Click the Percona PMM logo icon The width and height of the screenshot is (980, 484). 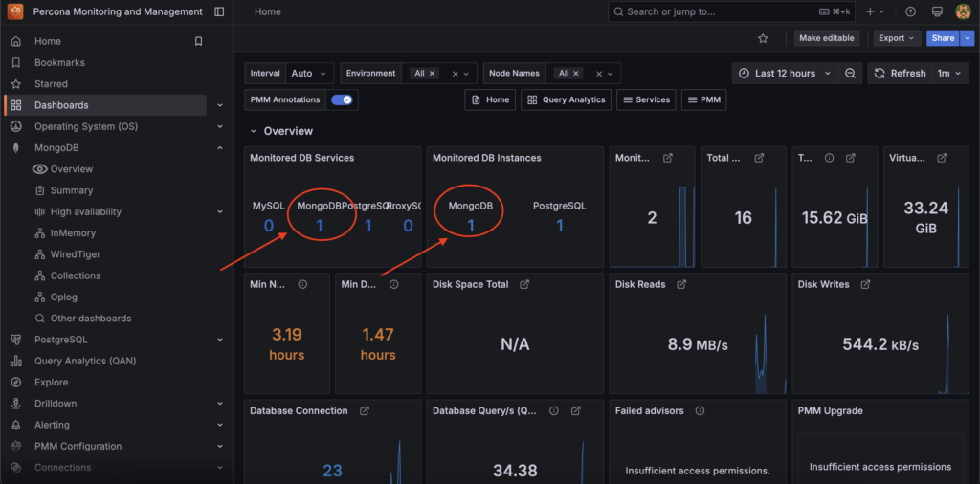tap(15, 11)
